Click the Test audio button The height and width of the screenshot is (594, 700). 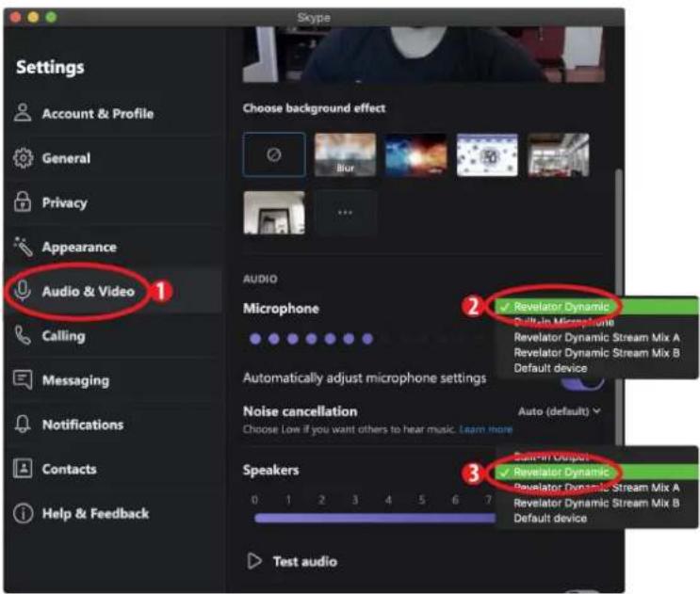292,561
